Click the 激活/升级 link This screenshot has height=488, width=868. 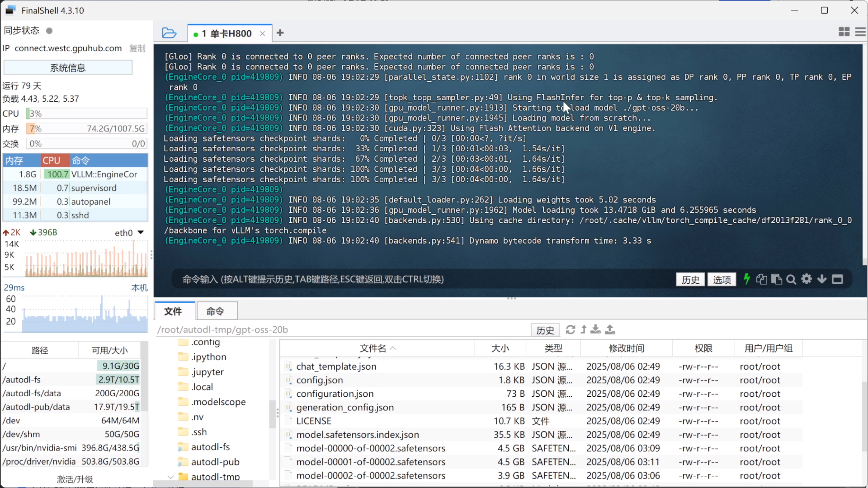click(75, 479)
